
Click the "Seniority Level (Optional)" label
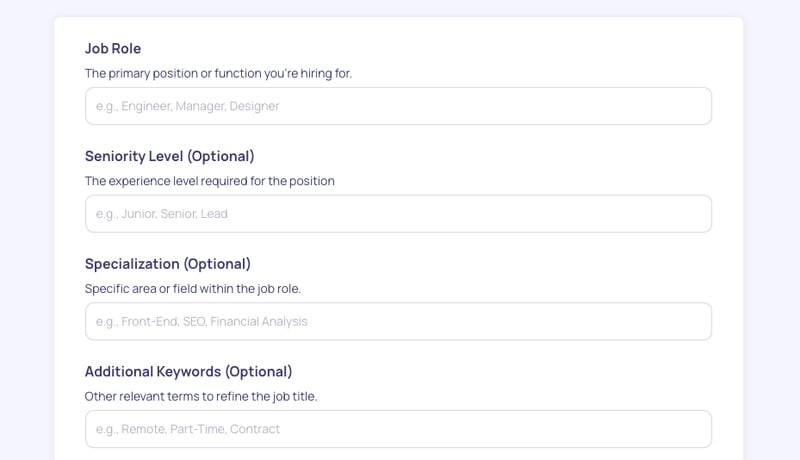click(x=170, y=156)
